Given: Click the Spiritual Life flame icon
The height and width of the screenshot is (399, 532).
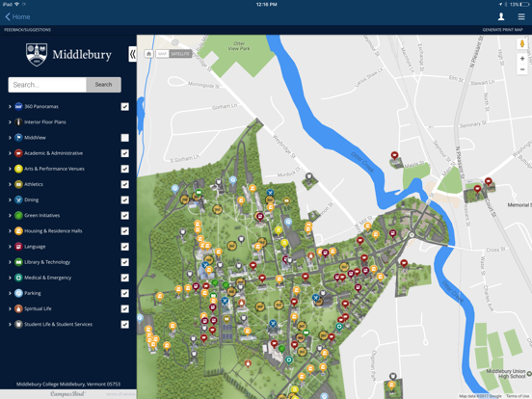Looking at the screenshot, I should 18,308.
